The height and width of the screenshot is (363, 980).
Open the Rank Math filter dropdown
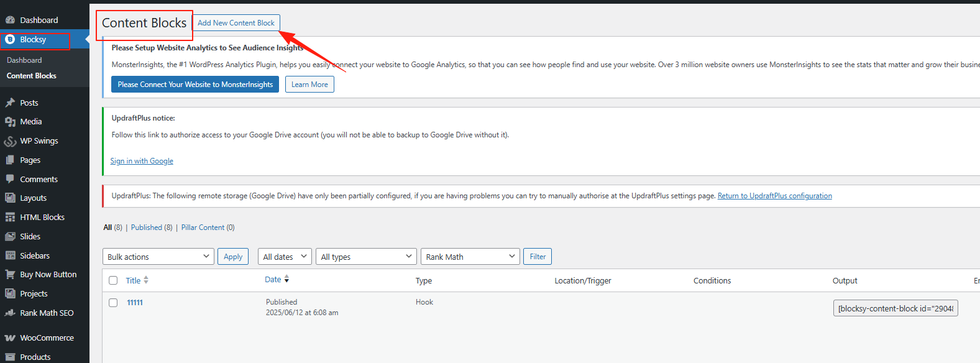coord(470,257)
